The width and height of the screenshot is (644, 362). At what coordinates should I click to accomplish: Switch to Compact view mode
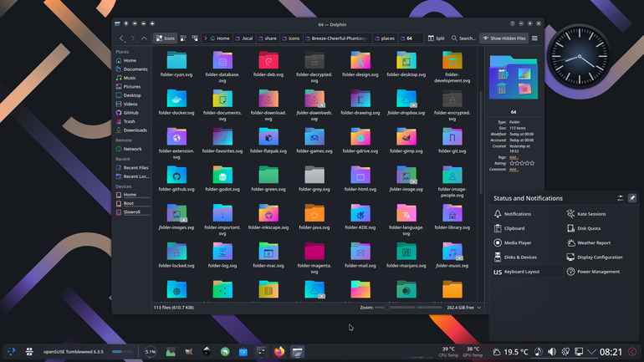click(x=183, y=38)
